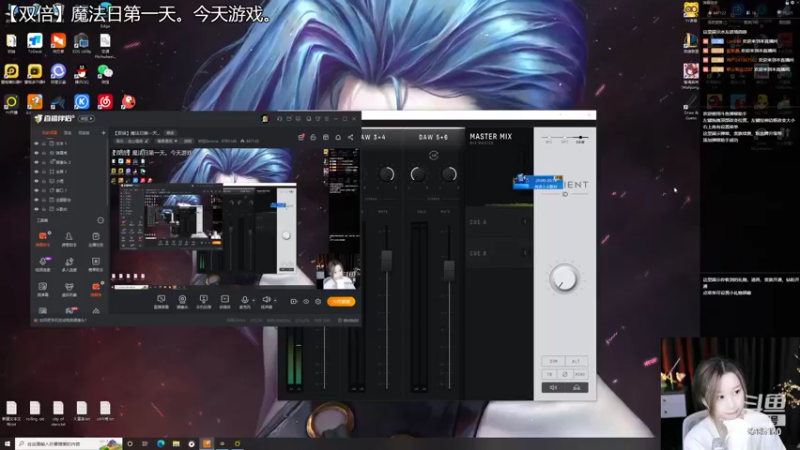Click the large monitor volume knob
The height and width of the screenshot is (450, 800).
point(564,279)
